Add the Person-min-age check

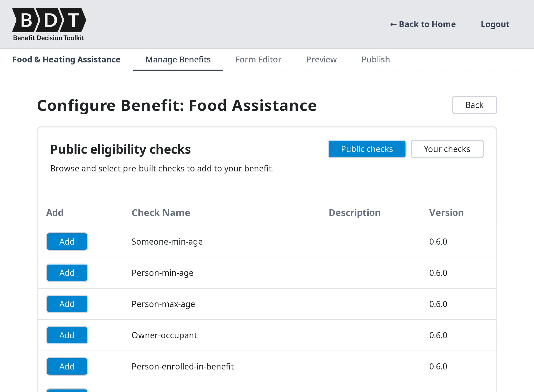click(x=67, y=273)
